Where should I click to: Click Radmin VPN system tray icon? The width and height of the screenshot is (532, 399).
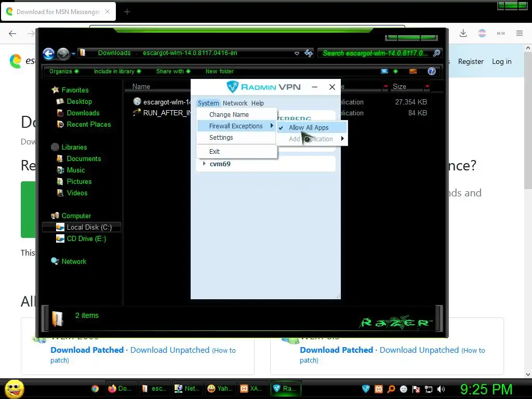click(x=366, y=389)
